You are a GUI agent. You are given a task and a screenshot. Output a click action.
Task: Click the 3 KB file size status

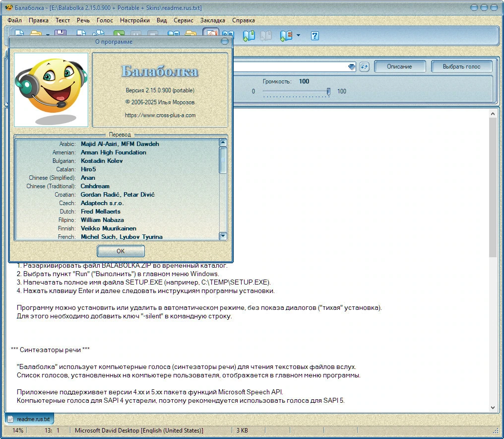pyautogui.click(x=242, y=431)
